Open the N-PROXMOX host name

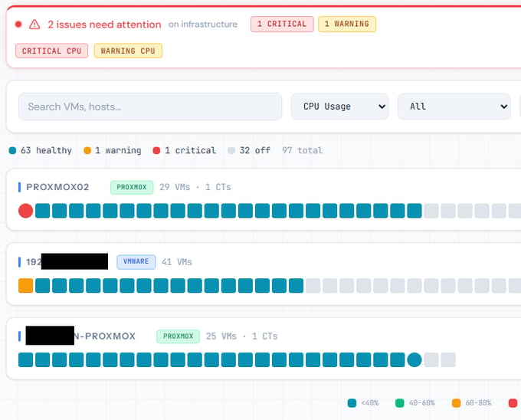[105, 336]
